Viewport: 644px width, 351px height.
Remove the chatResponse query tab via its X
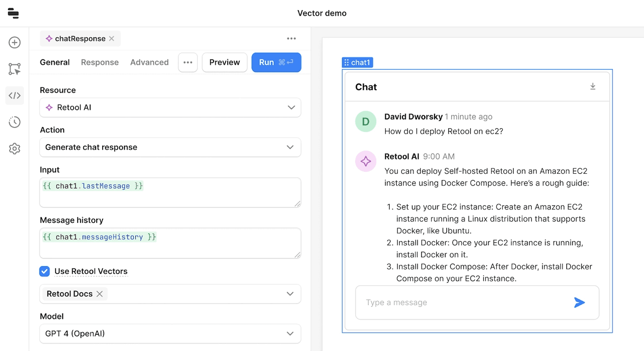111,39
